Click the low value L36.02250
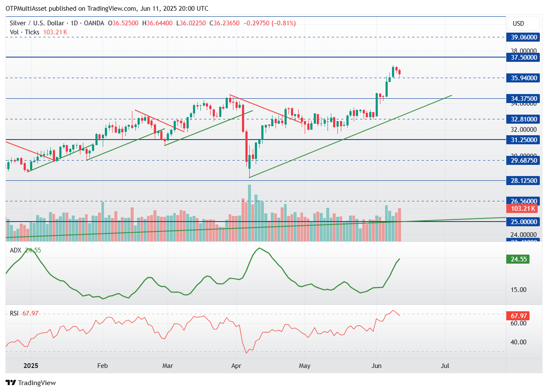The height and width of the screenshot is (392, 548). [x=191, y=23]
